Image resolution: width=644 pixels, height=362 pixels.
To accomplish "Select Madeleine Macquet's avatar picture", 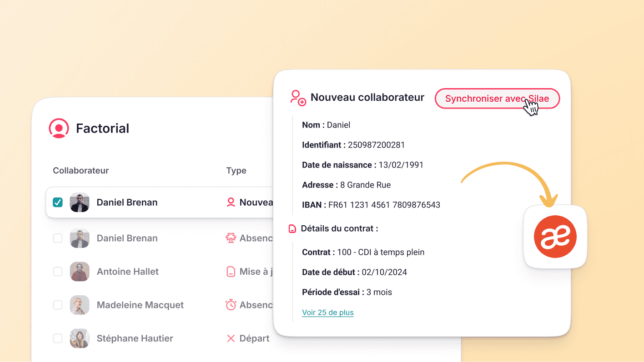I will [80, 305].
